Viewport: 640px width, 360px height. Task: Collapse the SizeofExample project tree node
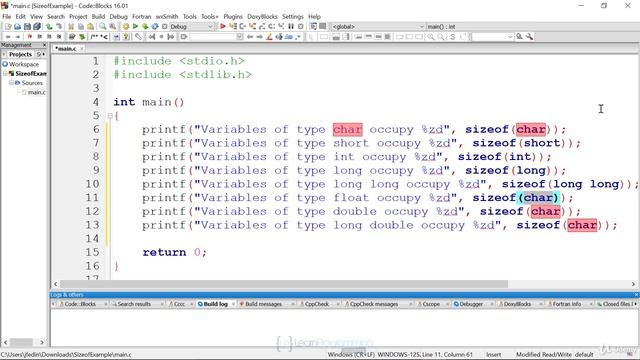click(x=5, y=73)
